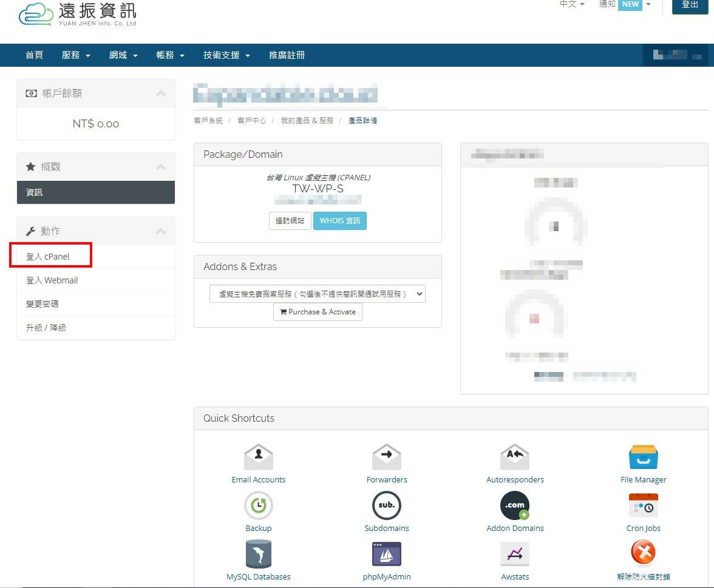The width and height of the screenshot is (714, 588).
Task: Click the WHOIS 資訊 button
Action: pos(340,221)
